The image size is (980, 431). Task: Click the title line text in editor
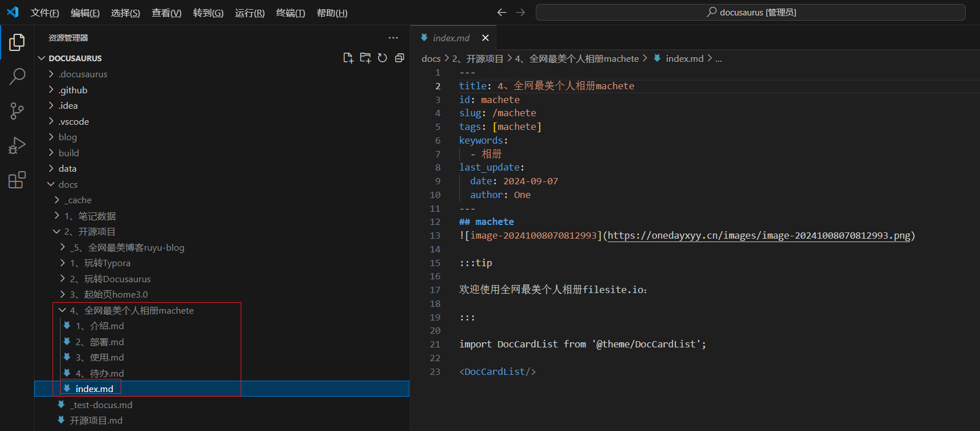tap(547, 86)
